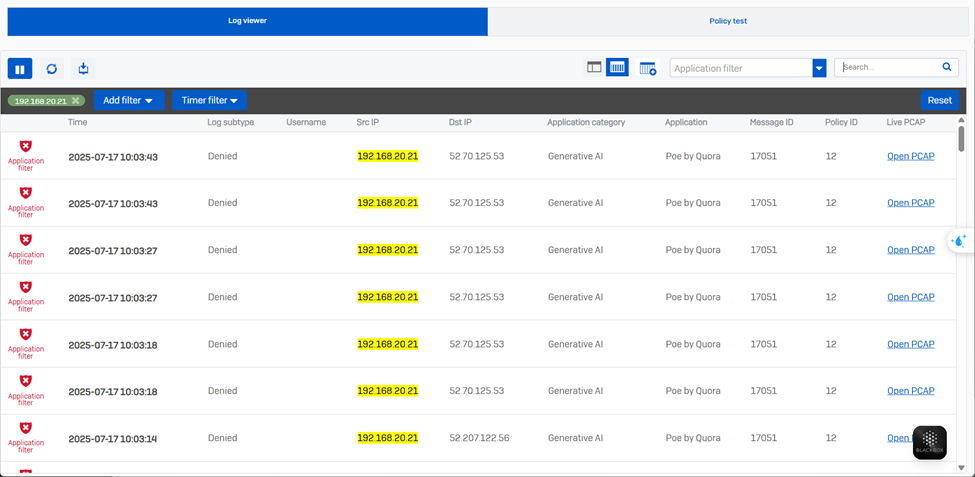Select the table grid view icon
975x477 pixels.
(x=617, y=67)
